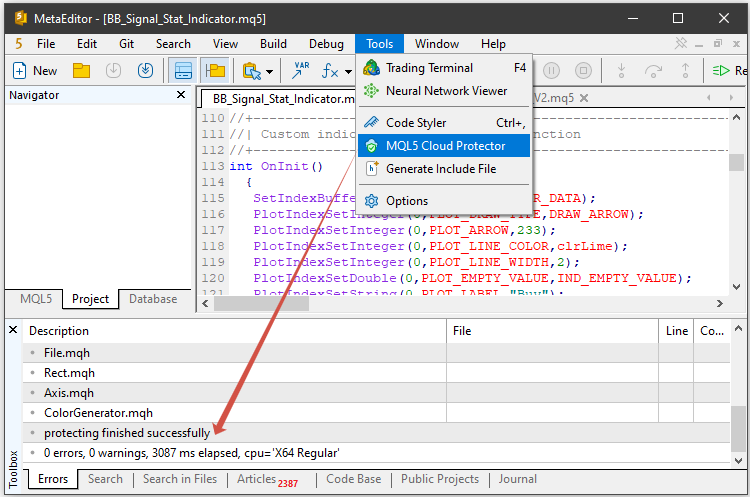Switch to Public Projects toolbox tab
This screenshot has height=497, width=750.
pos(440,479)
